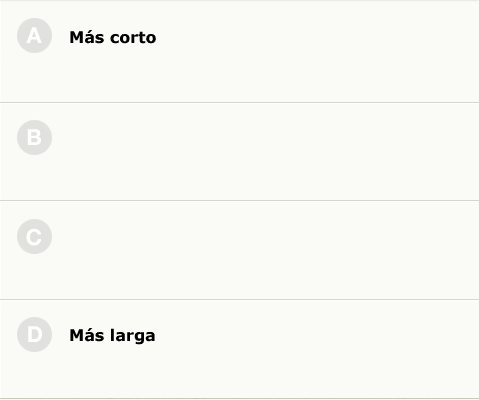Click the letter B inside gray circle
Screen dimensions: 479x400
point(34,138)
